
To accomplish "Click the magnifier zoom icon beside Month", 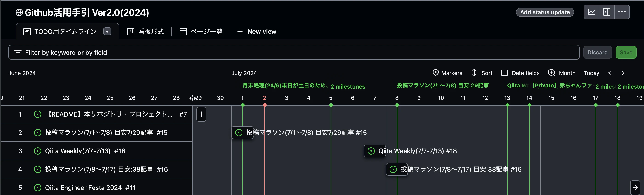I will 551,73.
